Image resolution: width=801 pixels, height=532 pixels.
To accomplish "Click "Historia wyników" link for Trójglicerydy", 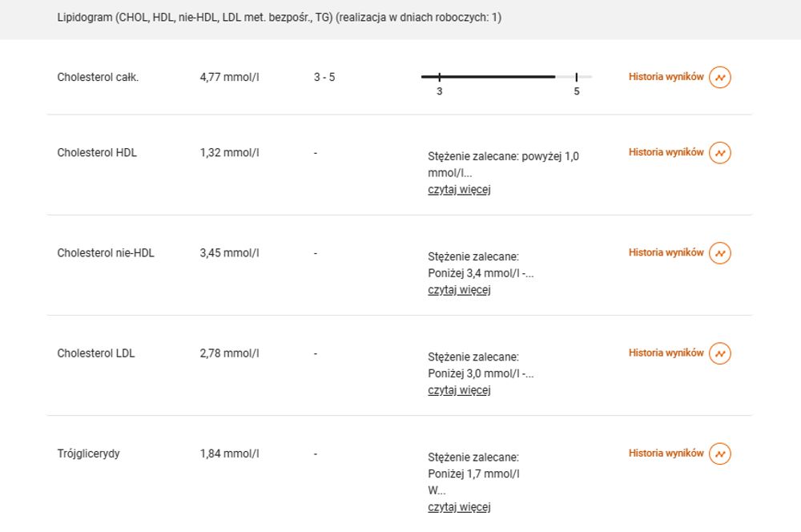I will click(666, 453).
